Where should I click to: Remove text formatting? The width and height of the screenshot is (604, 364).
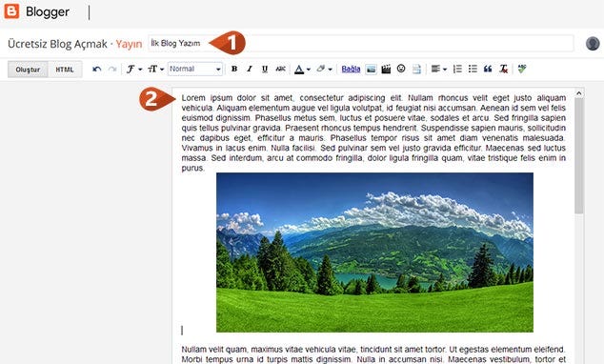click(503, 70)
